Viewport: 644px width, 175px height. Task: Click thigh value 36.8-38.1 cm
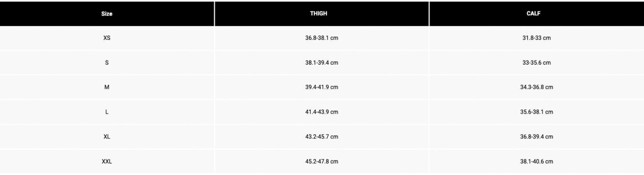(322, 38)
